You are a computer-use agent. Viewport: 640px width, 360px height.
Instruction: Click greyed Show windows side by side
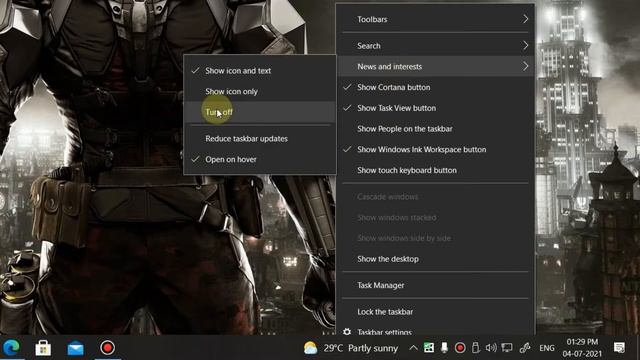[435, 238]
